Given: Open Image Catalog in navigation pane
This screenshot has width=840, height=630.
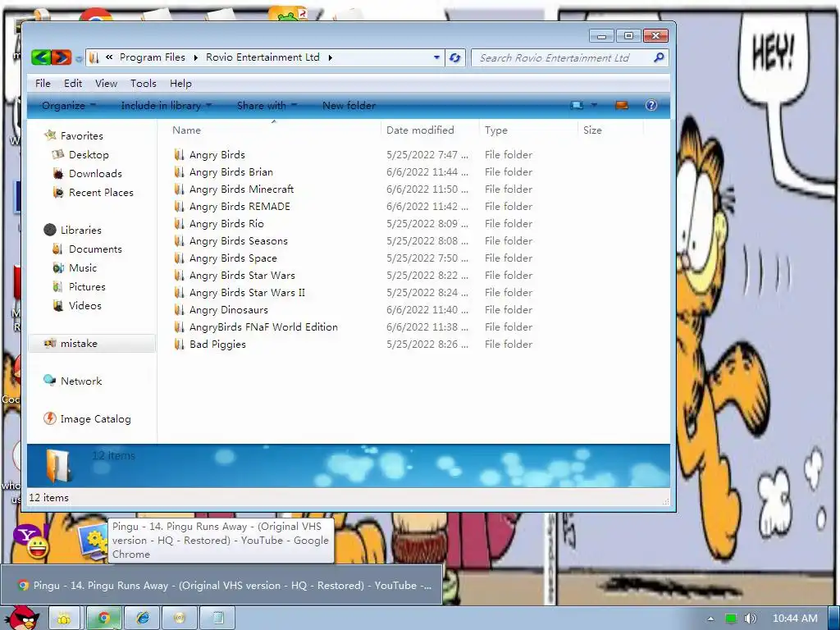Looking at the screenshot, I should pos(95,419).
